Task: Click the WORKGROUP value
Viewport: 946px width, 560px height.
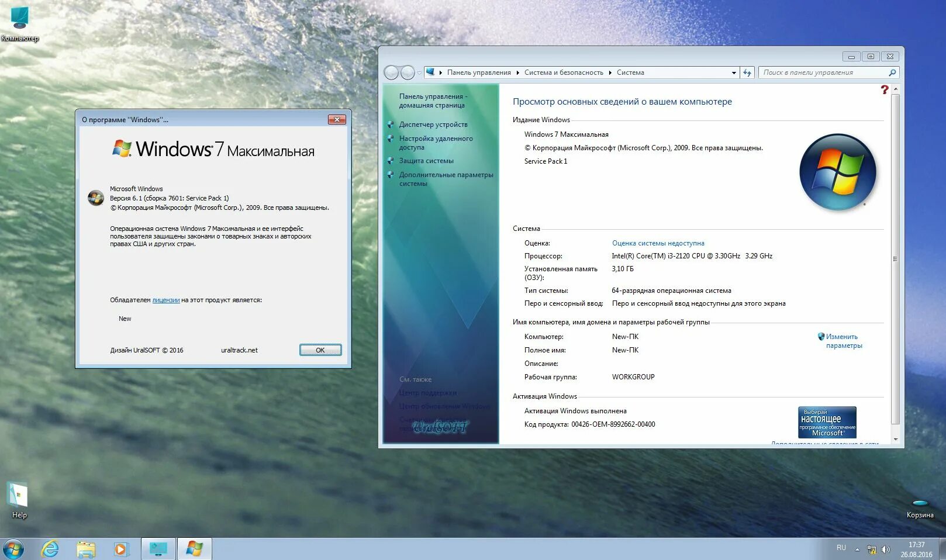Action: [x=633, y=377]
